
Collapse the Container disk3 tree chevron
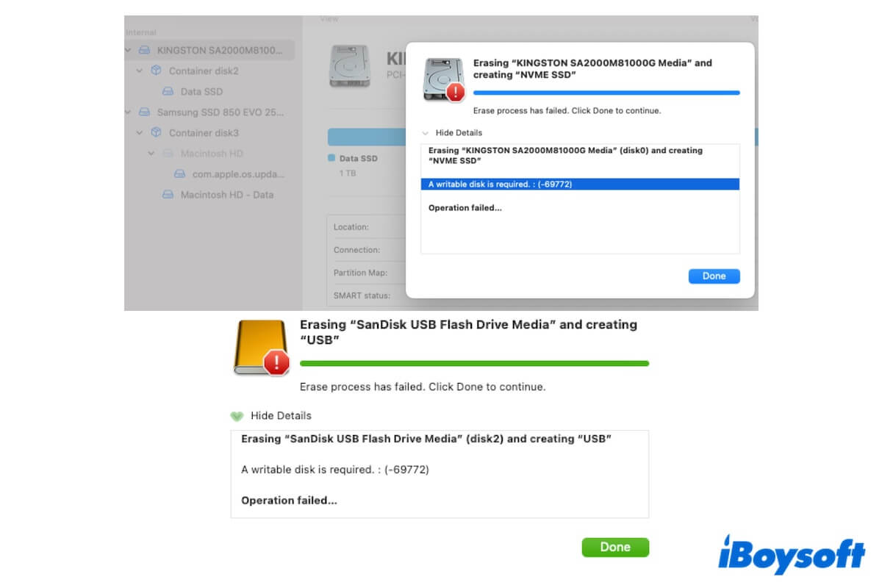[x=140, y=133]
